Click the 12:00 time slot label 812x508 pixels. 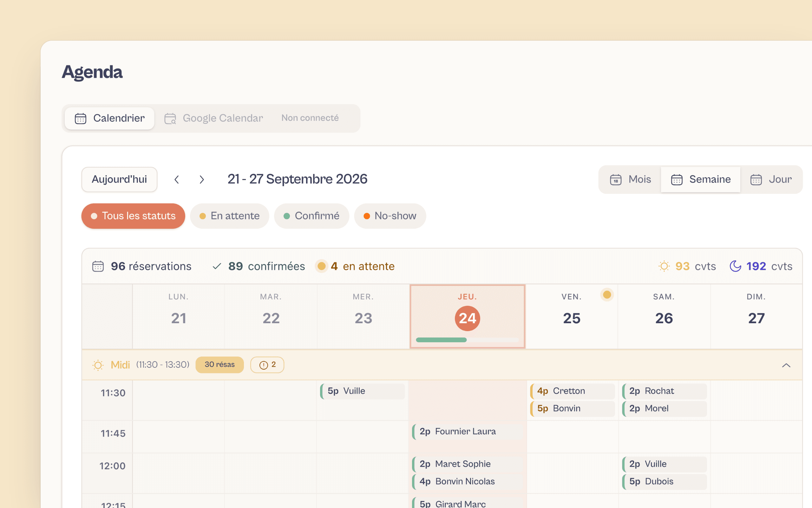pyautogui.click(x=112, y=466)
